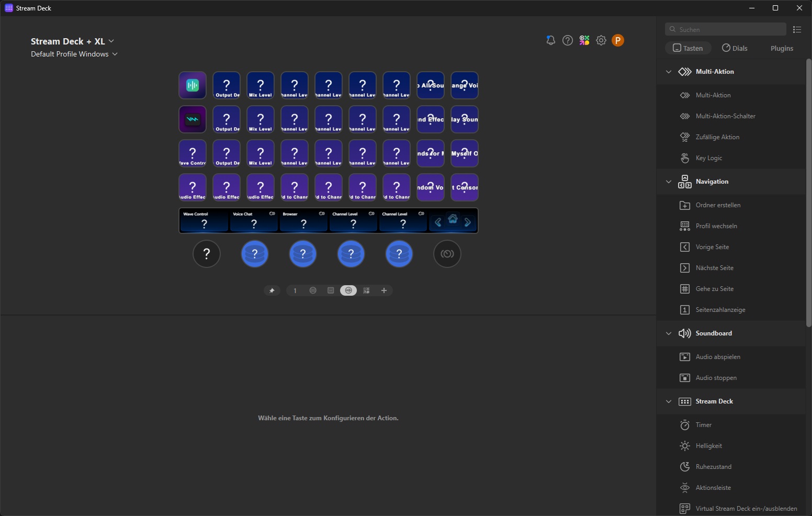Switch to the highlighted waveform page
This screenshot has height=516, width=812.
[348, 290]
